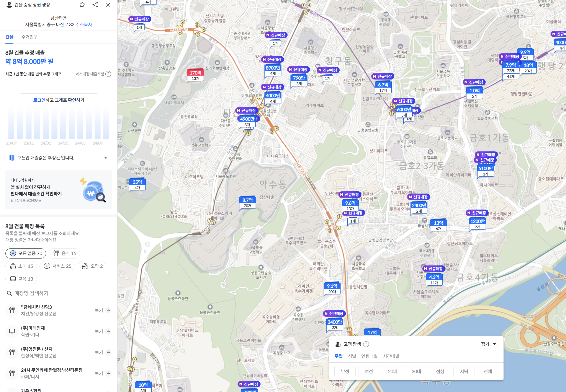Close the building detail panel
The height and width of the screenshot is (392, 566).
pyautogui.click(x=108, y=5)
